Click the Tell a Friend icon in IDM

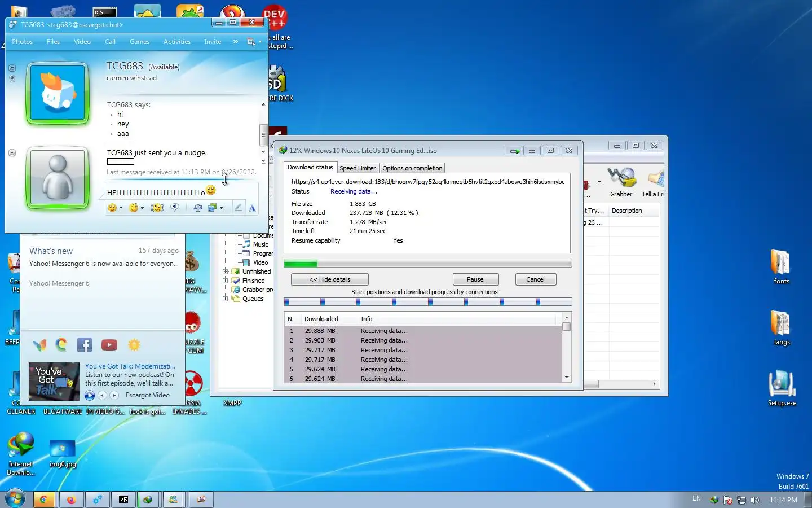click(654, 182)
